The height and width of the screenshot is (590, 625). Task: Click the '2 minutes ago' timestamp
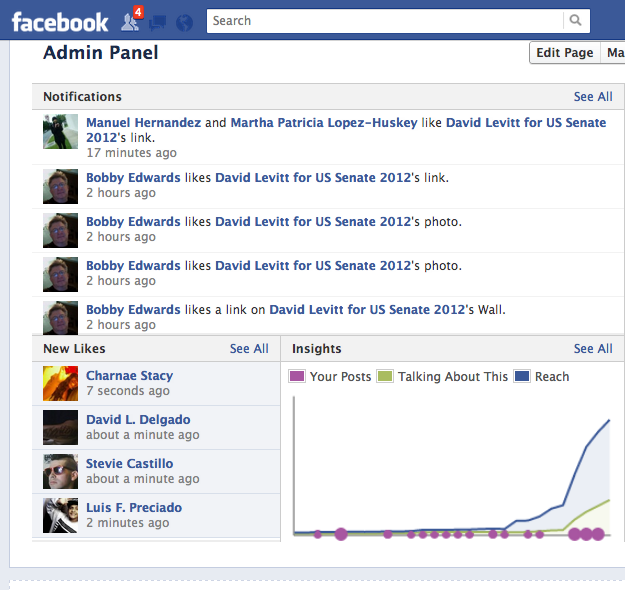128,523
